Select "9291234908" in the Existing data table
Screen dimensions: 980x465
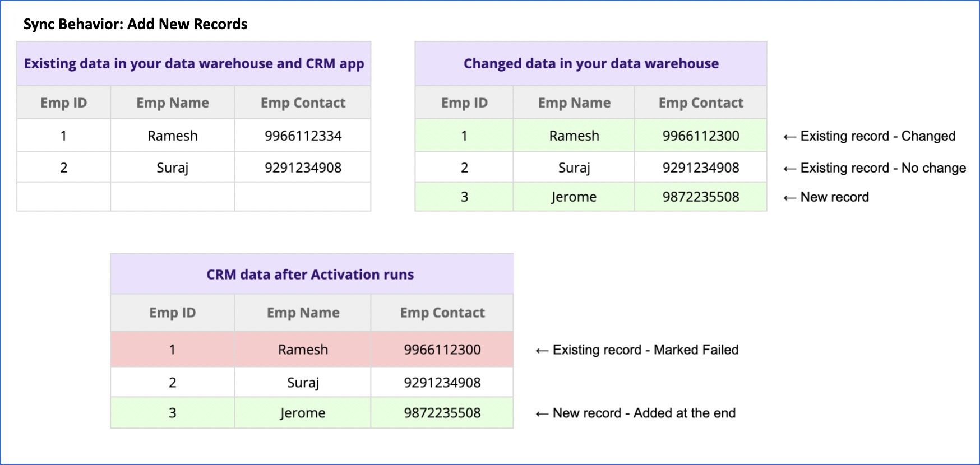coord(303,168)
